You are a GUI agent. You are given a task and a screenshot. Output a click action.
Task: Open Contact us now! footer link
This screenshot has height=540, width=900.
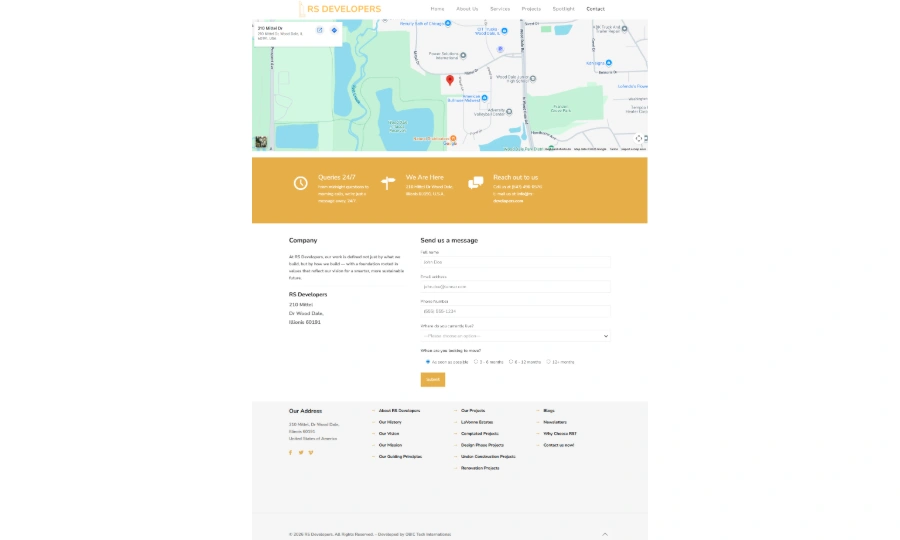click(558, 445)
